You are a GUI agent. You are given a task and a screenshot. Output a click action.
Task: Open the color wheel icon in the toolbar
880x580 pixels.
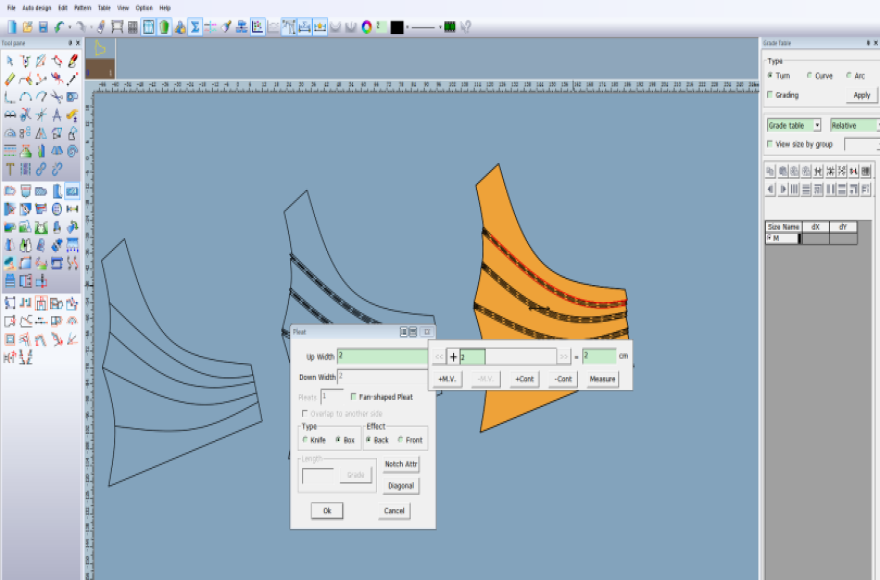367,27
